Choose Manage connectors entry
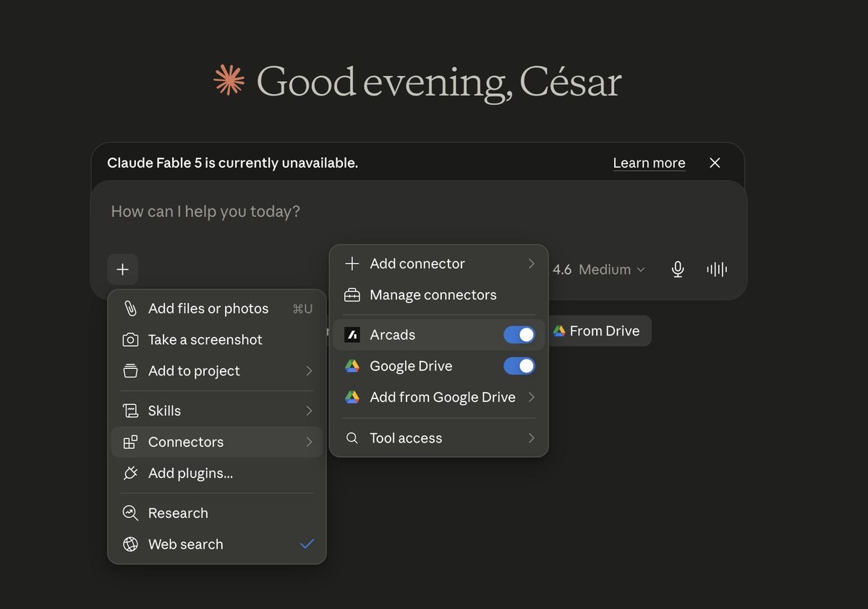 pos(439,295)
